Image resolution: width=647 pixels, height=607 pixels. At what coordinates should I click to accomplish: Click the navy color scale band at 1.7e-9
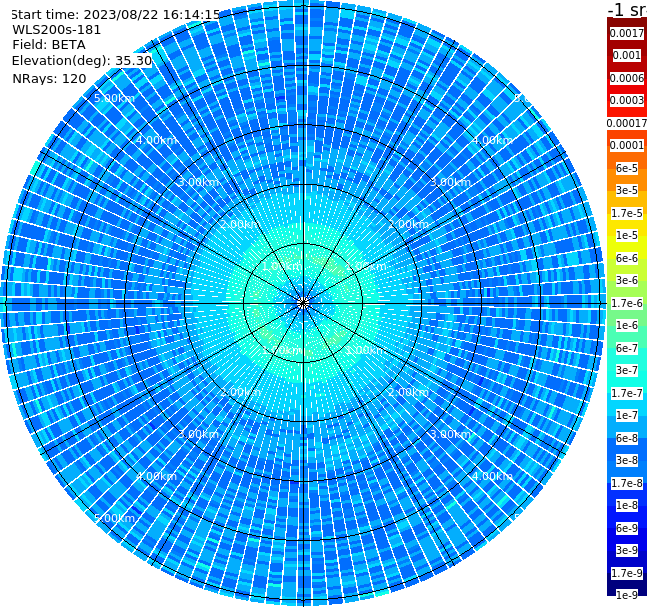(627, 573)
